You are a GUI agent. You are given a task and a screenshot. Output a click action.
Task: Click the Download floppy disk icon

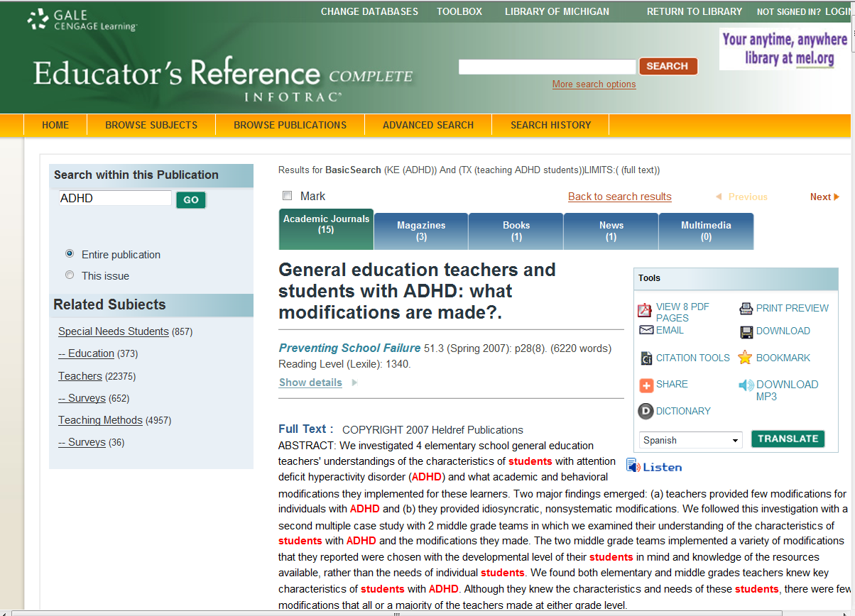tap(746, 332)
